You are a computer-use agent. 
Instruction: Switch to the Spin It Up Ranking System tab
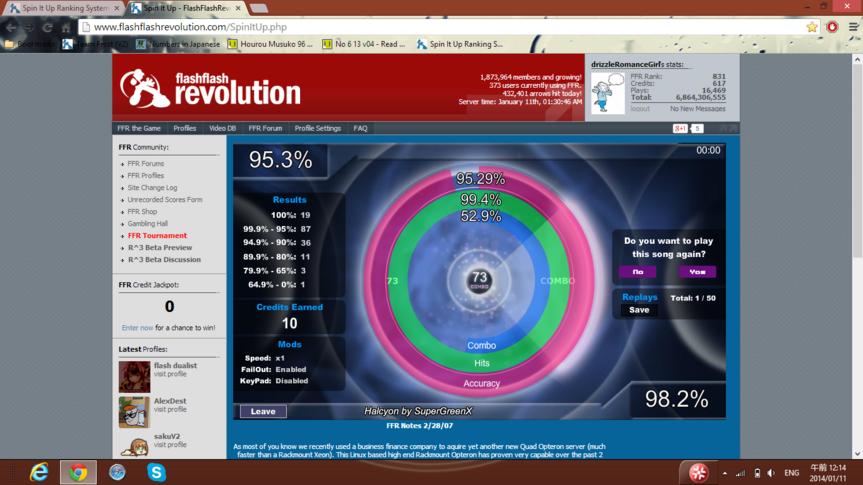point(65,8)
